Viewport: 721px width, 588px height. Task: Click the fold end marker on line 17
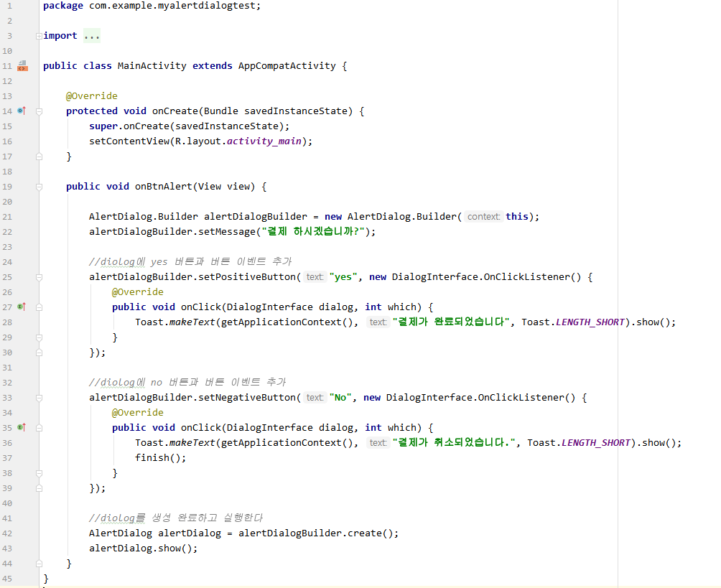point(39,157)
